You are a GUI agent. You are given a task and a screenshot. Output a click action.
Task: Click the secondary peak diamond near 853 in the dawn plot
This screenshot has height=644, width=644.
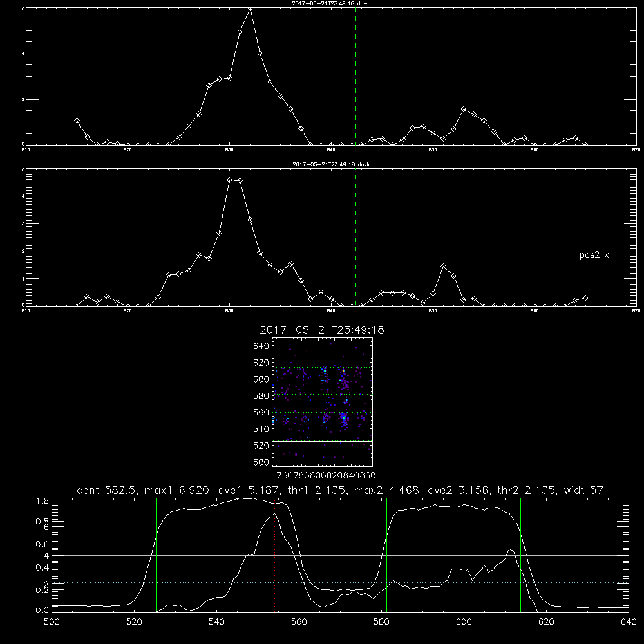point(463,109)
